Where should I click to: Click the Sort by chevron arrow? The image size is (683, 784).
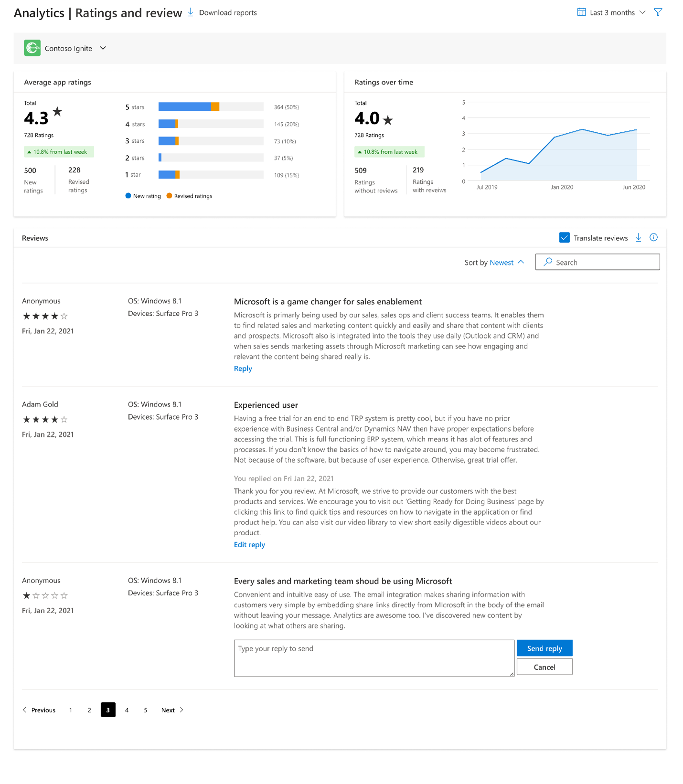coord(521,262)
